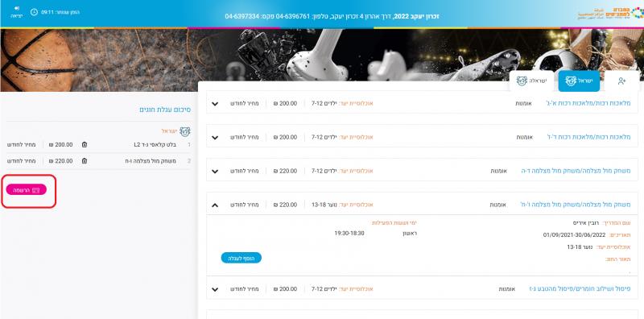644x319 pixels.
Task: Click the logout icon in top-left corner
Action: [x=16, y=8]
